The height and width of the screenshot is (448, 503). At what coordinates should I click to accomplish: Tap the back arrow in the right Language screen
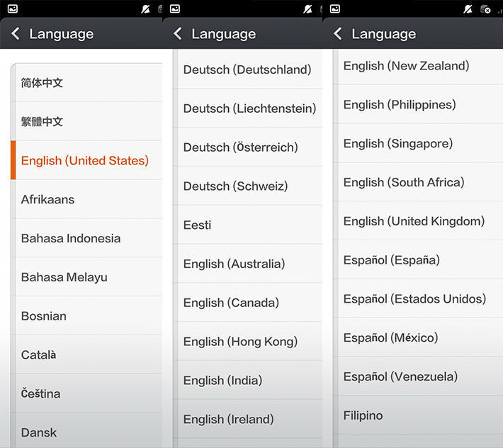(338, 34)
